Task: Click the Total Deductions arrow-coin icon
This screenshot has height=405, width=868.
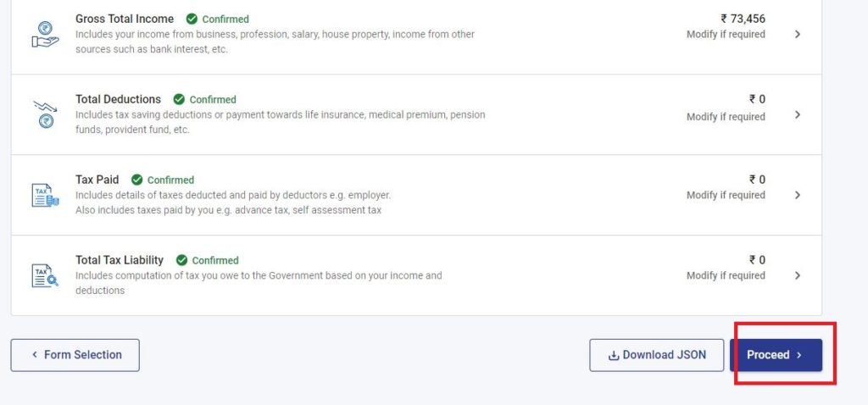Action: (x=45, y=114)
